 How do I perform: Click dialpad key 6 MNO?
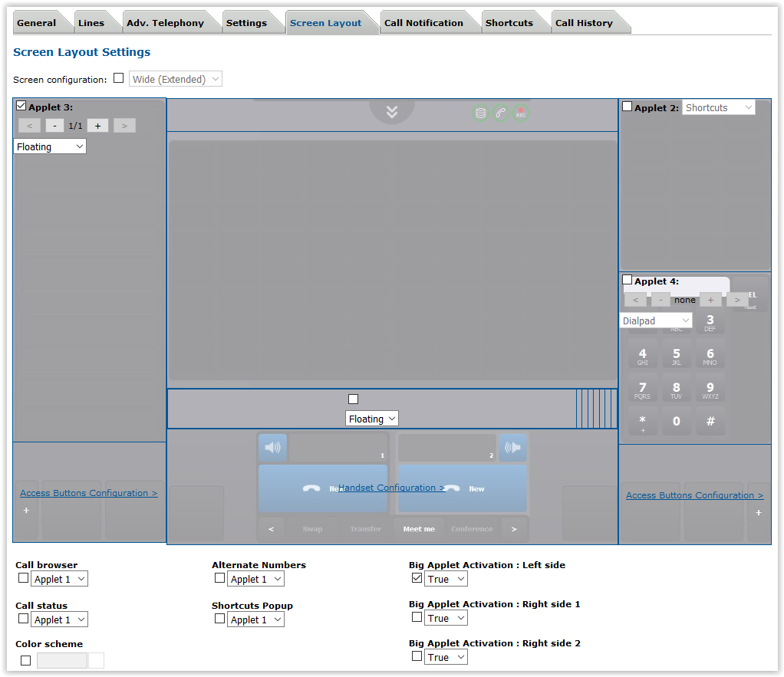pos(710,357)
